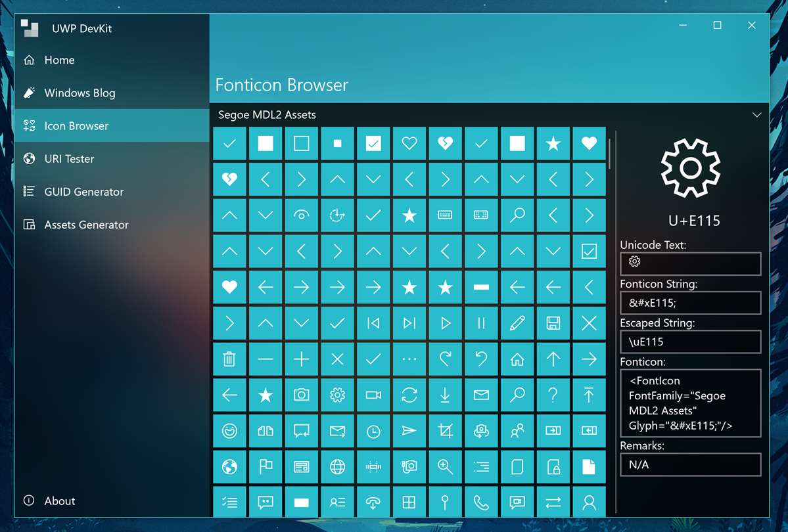Open the Windows Blog page

[x=112, y=93]
